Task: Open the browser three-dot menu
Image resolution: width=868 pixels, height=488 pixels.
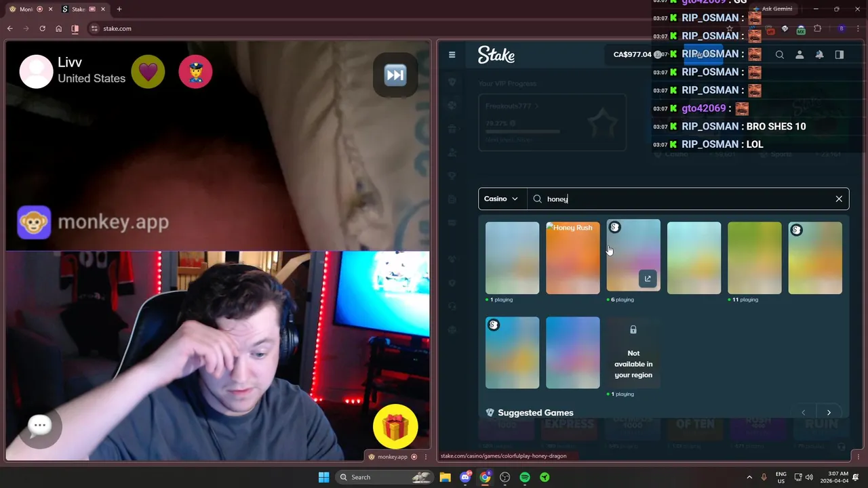Action: pyautogui.click(x=857, y=28)
